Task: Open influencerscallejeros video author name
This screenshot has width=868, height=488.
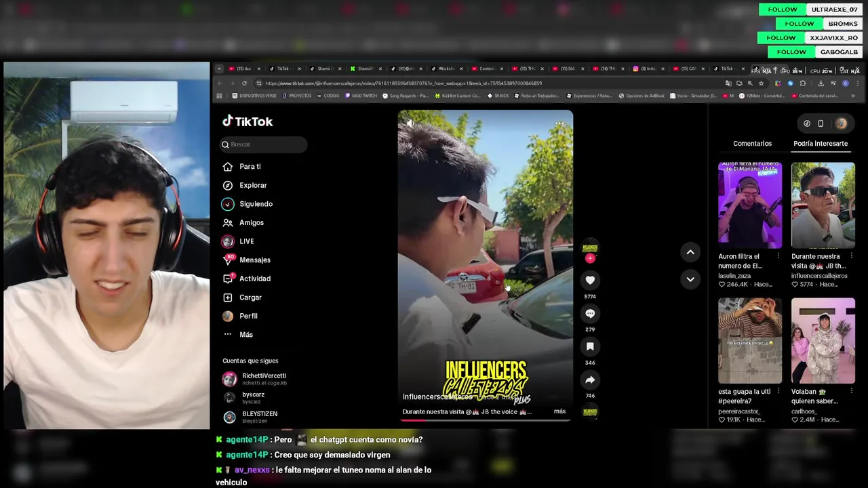Action: click(437, 397)
